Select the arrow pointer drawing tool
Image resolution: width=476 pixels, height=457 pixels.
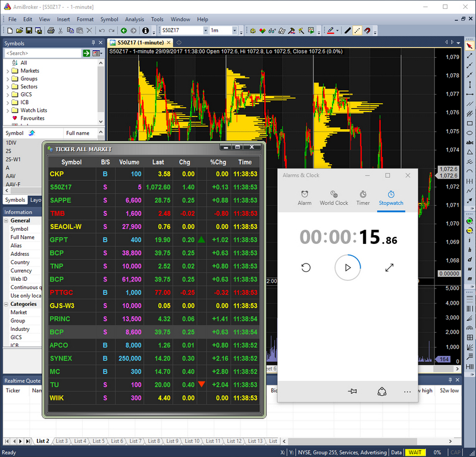(x=469, y=46)
